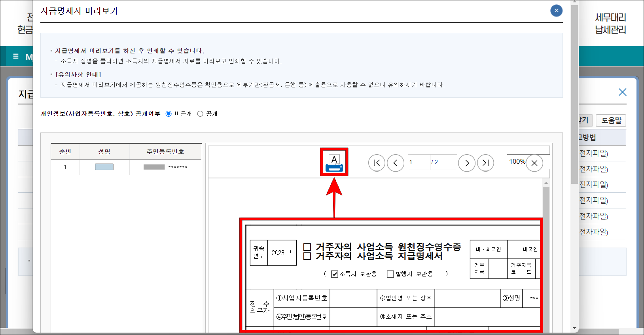Click the 2023 year value in document

(278, 253)
